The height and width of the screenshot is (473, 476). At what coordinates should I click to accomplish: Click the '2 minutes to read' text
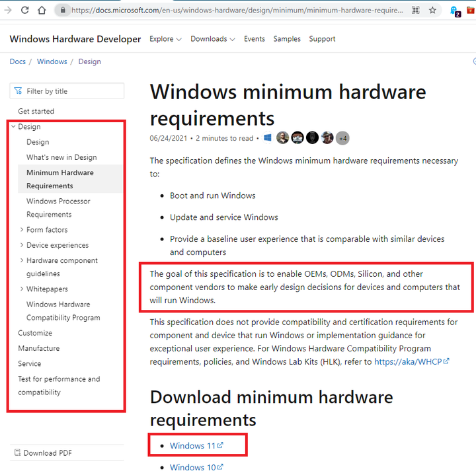[x=224, y=138]
